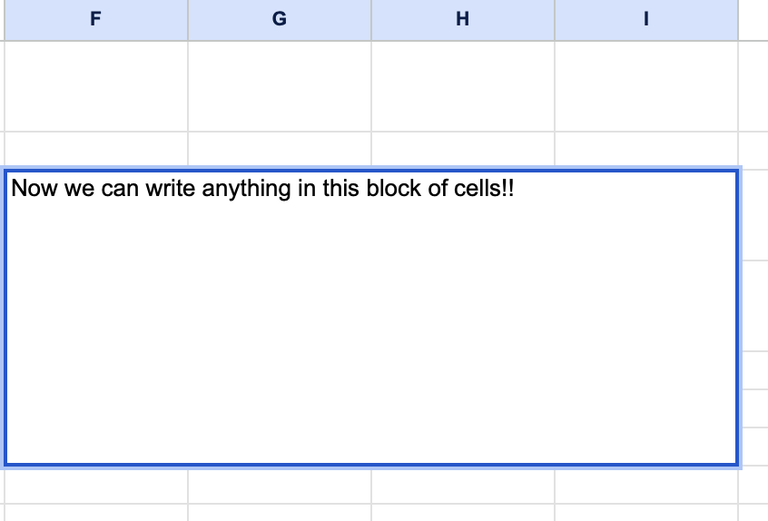Select the tall empty cell under header F
This screenshot has width=768, height=521.
coord(95,86)
